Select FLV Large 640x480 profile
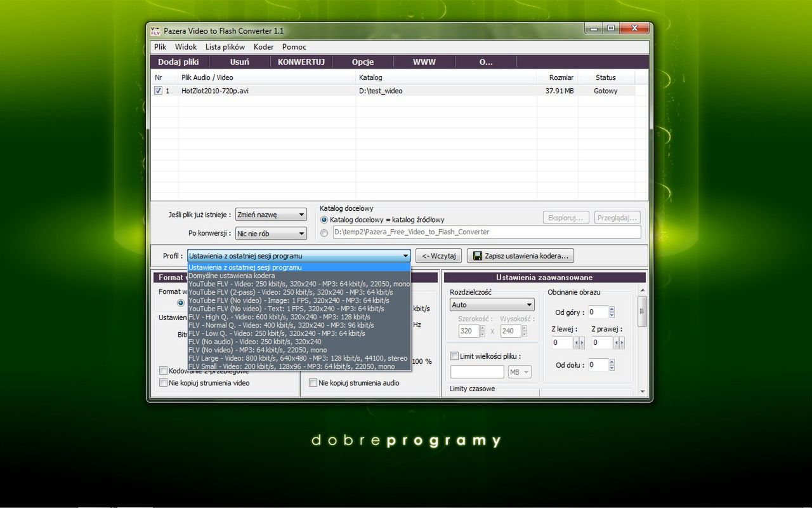The height and width of the screenshot is (508, 812). tap(299, 358)
